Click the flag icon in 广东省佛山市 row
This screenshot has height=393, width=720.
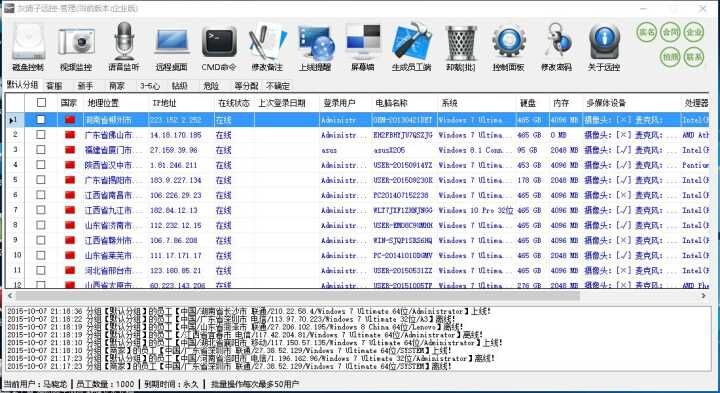[70, 135]
